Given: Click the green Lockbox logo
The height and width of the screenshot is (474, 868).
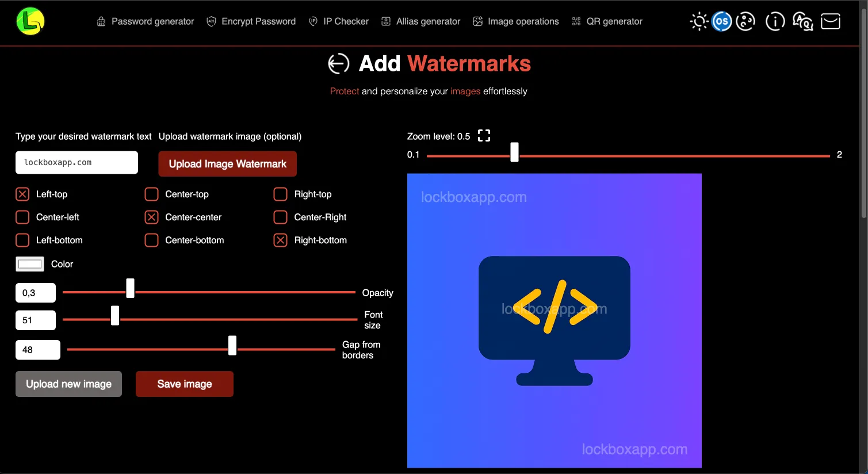Looking at the screenshot, I should pos(30,21).
